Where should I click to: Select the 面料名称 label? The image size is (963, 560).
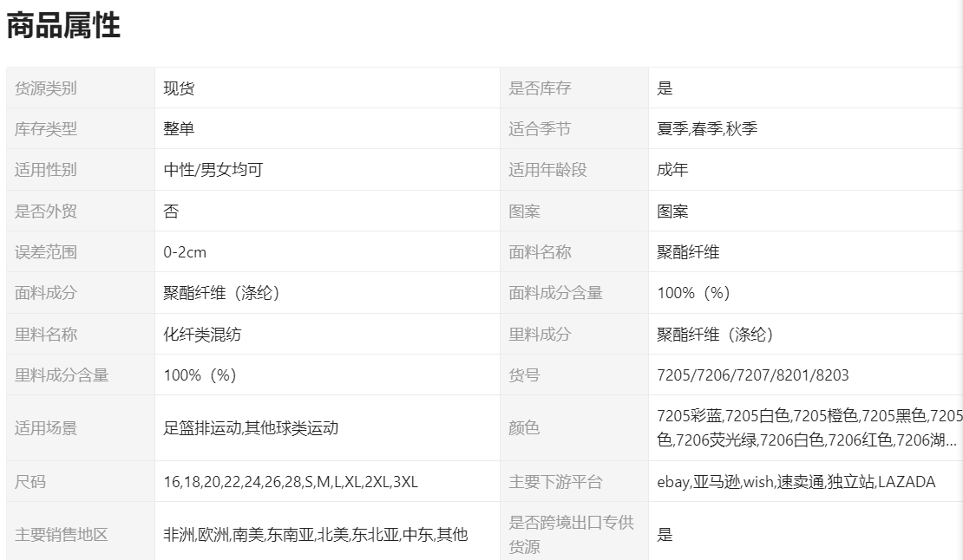click(x=540, y=252)
